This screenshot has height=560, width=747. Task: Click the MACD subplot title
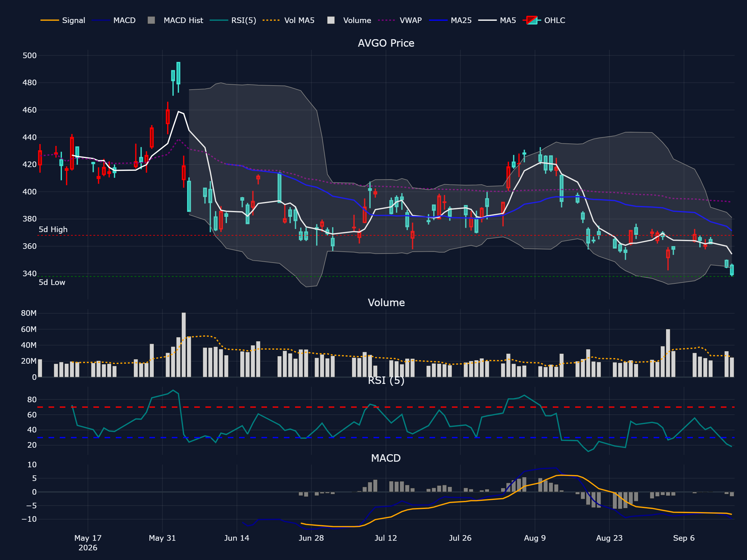(386, 458)
